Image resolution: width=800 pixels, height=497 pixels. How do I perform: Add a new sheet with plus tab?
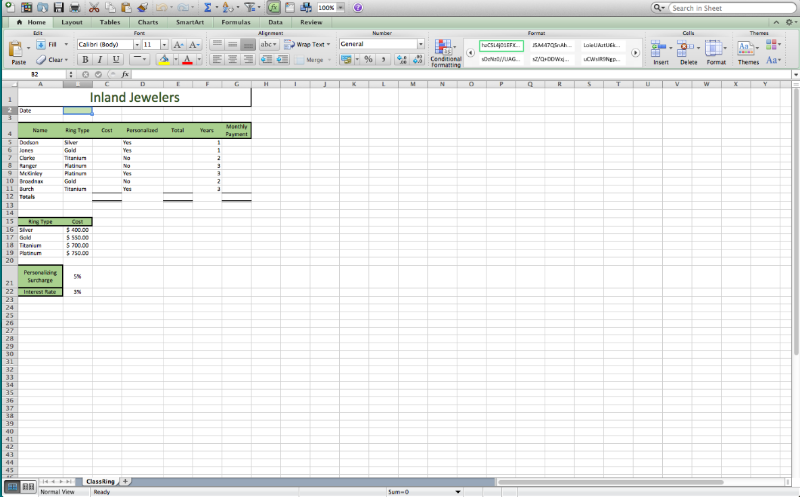click(x=125, y=481)
